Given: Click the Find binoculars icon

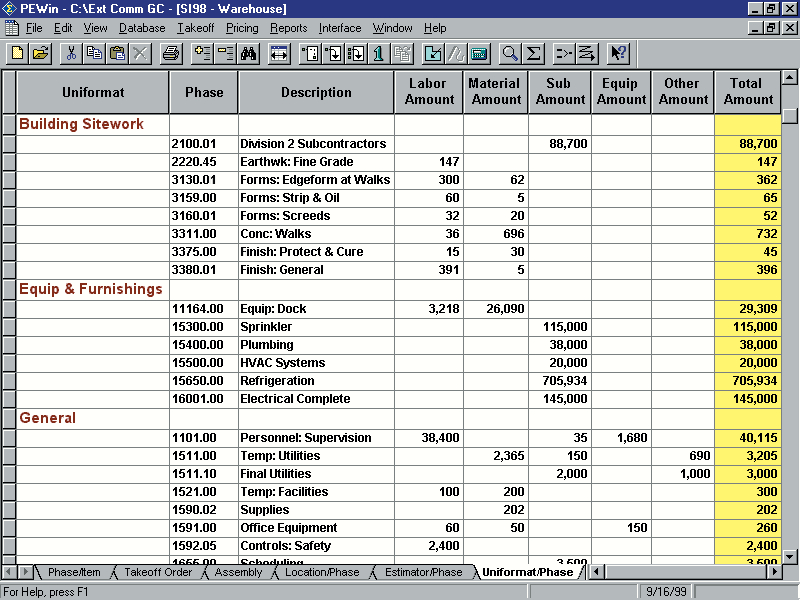Looking at the screenshot, I should click(x=248, y=53).
